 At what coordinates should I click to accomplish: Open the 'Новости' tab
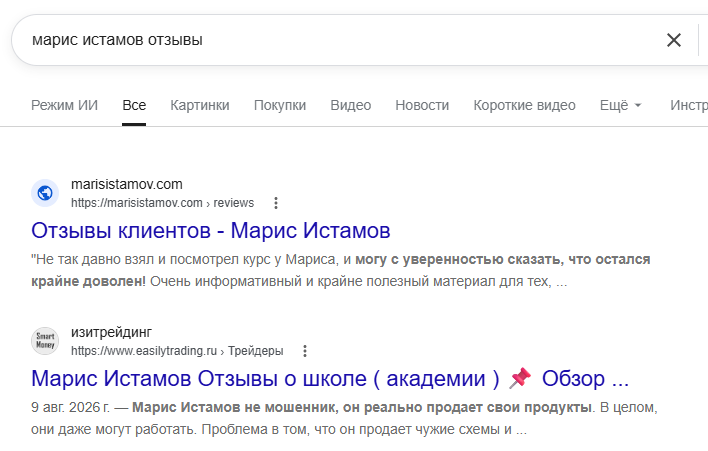click(422, 105)
